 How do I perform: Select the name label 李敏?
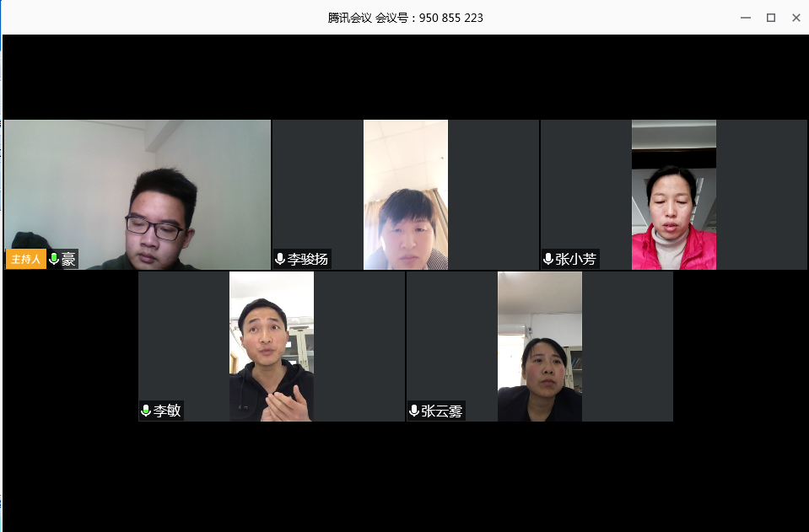pyautogui.click(x=167, y=411)
